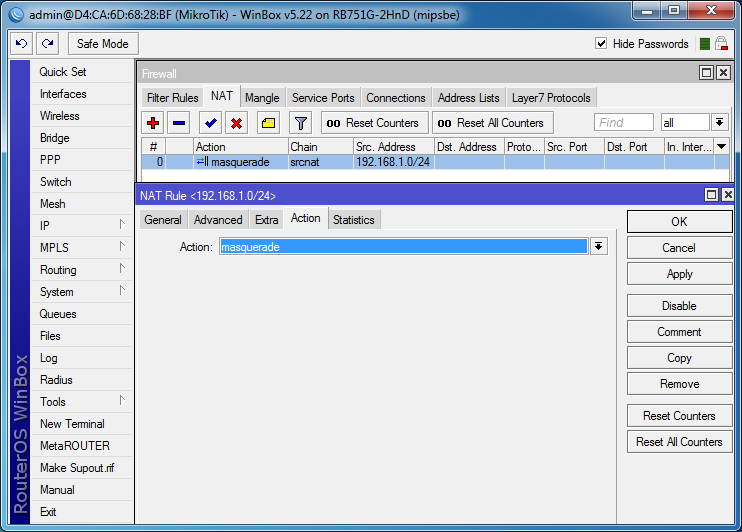Remove selected rule with blue minus icon
Viewport: 742px width, 532px height.
coord(179,123)
